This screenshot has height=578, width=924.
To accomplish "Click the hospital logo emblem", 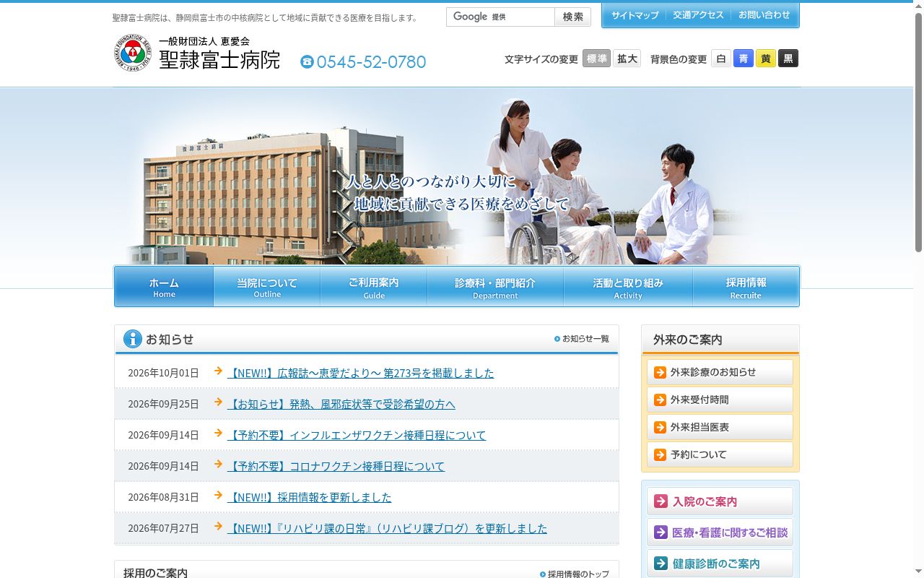I will point(132,53).
